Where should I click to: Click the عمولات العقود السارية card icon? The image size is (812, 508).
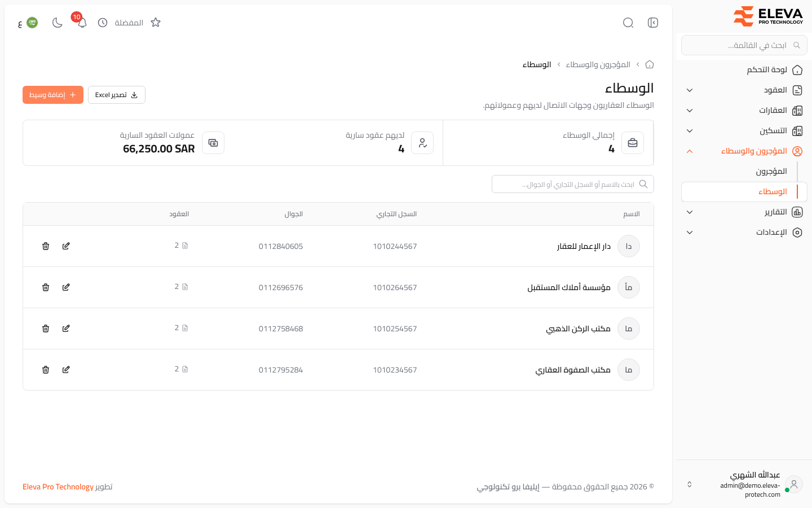pyautogui.click(x=213, y=143)
